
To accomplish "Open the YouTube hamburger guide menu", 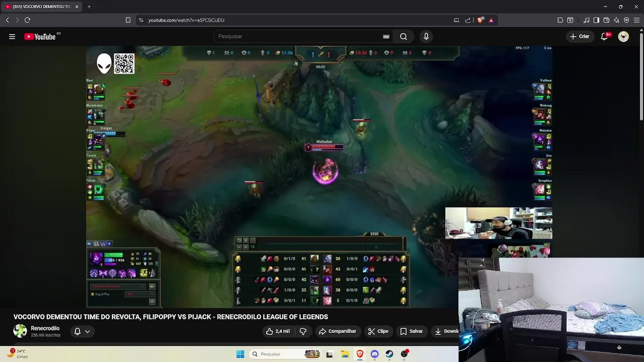I will (12, 36).
